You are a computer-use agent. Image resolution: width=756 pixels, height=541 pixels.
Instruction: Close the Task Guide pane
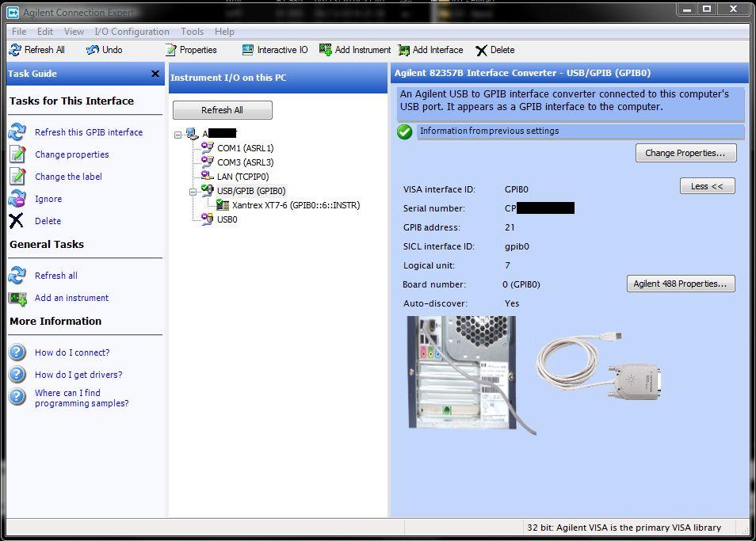coord(155,73)
